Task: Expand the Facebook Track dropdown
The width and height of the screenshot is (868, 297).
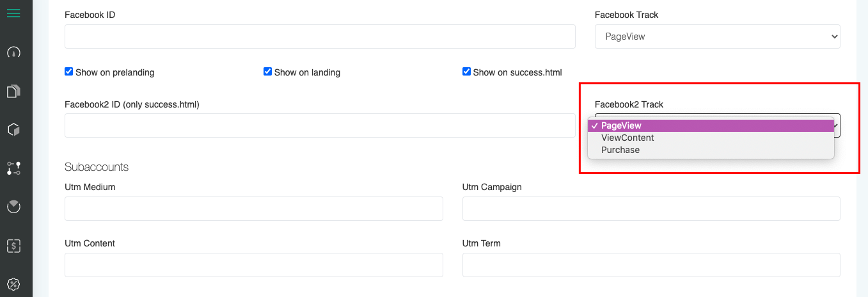Action: (x=717, y=36)
